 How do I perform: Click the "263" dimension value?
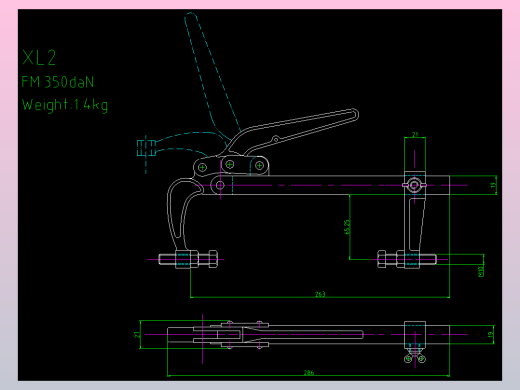point(320,294)
